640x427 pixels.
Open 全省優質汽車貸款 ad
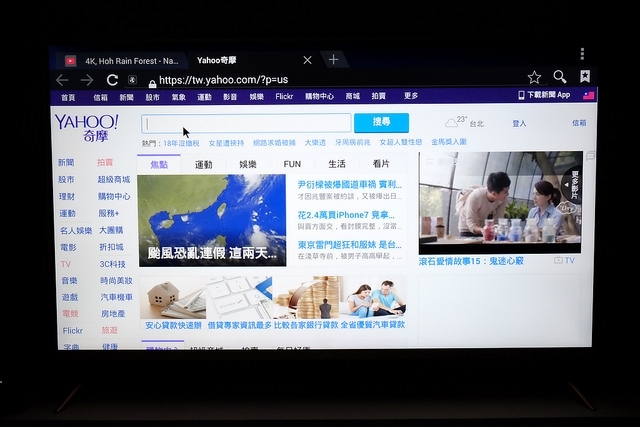373,325
